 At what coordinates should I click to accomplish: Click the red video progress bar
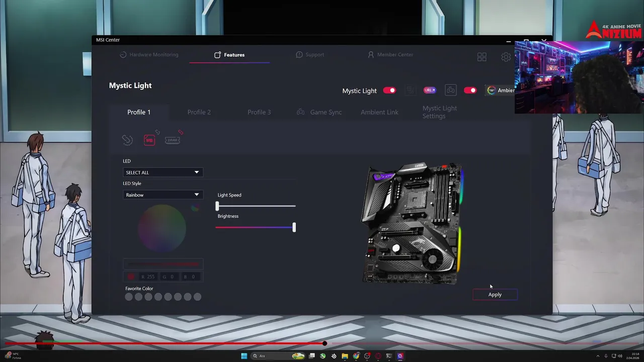tap(322, 344)
